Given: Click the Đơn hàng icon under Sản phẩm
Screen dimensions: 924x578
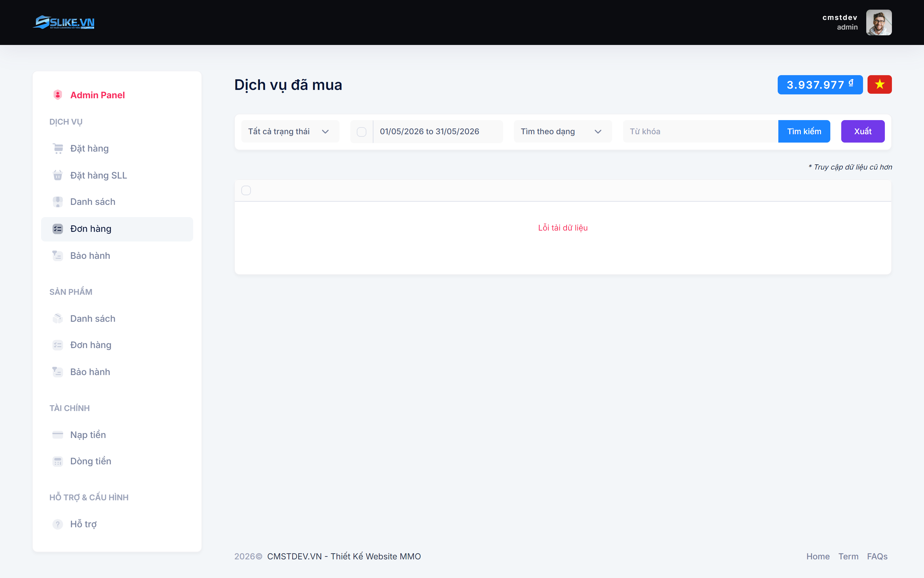Looking at the screenshot, I should 58,345.
